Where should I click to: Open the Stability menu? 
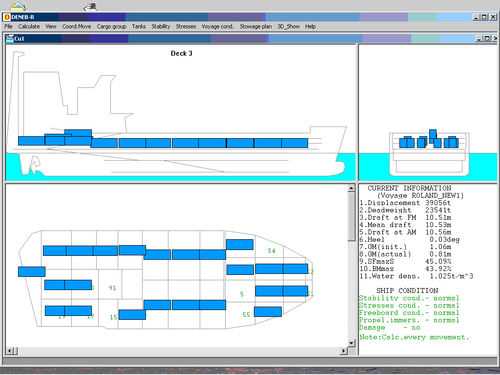tap(161, 26)
